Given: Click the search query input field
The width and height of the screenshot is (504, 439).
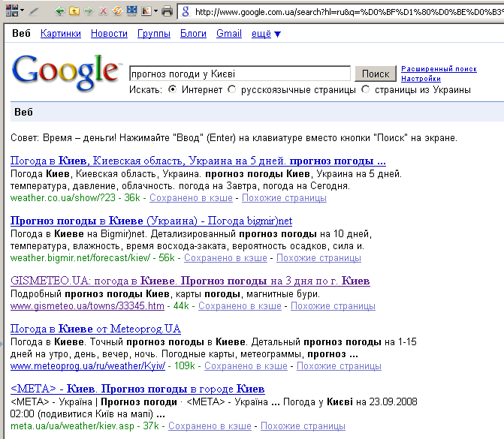Looking at the screenshot, I should (240, 74).
